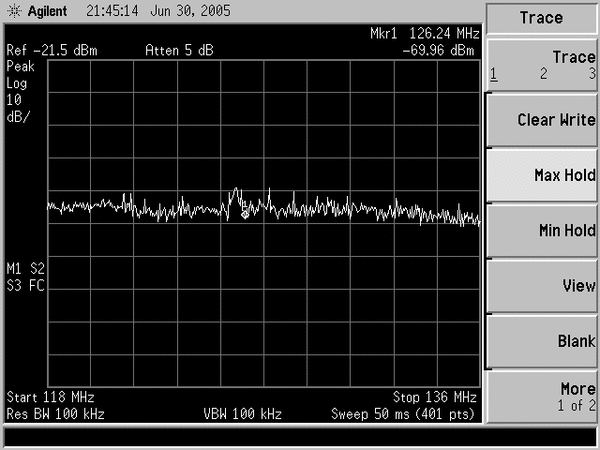
Task: Choose the View trace softkey
Action: [542, 285]
